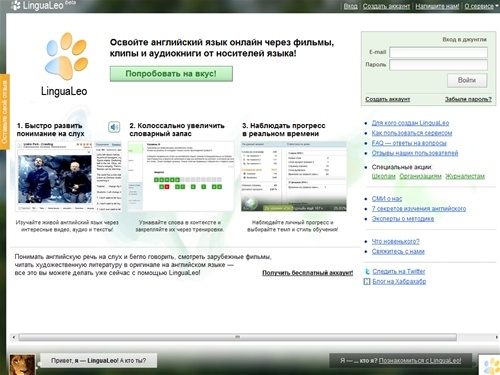Click heading 3. Наблюдать прогресс в реальном времени

[284, 130]
